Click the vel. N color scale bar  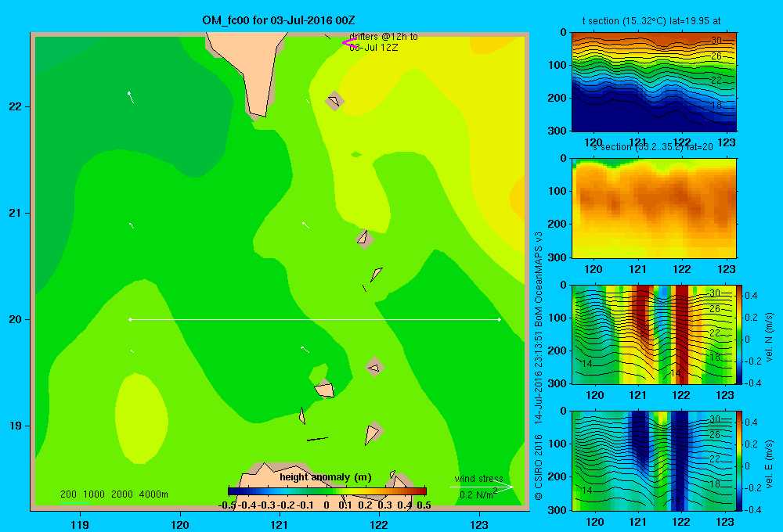click(x=740, y=334)
